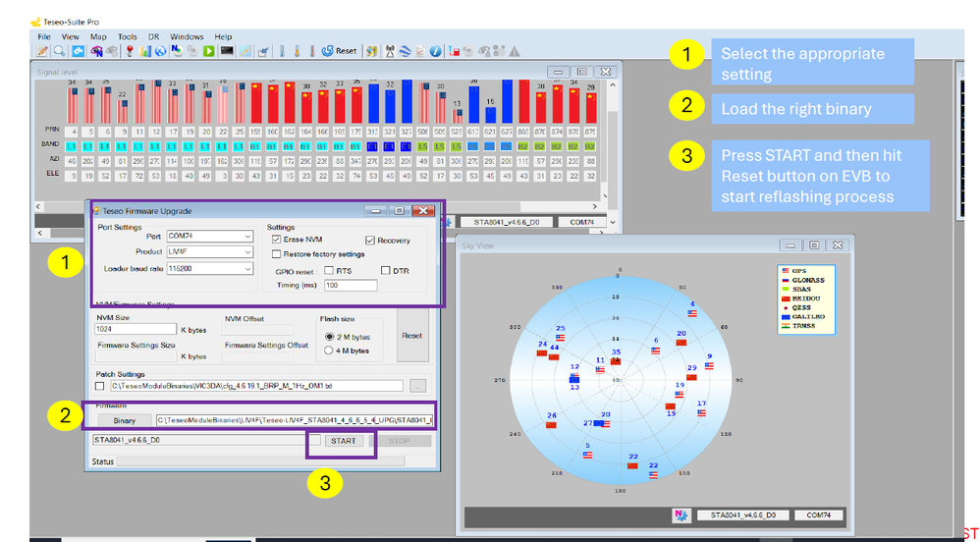Select the 2 M bytes flash size
Image resolution: width=980 pixels, height=542 pixels.
(x=329, y=337)
